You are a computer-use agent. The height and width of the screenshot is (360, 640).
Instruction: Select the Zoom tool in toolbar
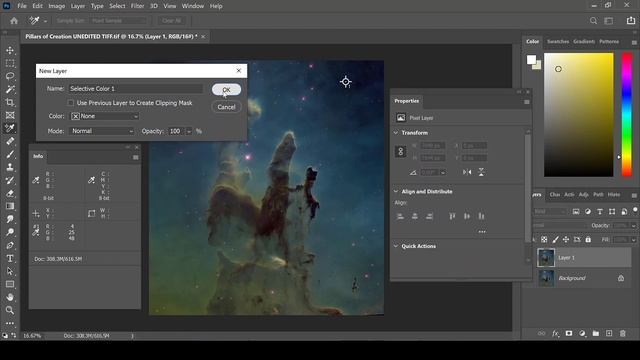point(10,310)
